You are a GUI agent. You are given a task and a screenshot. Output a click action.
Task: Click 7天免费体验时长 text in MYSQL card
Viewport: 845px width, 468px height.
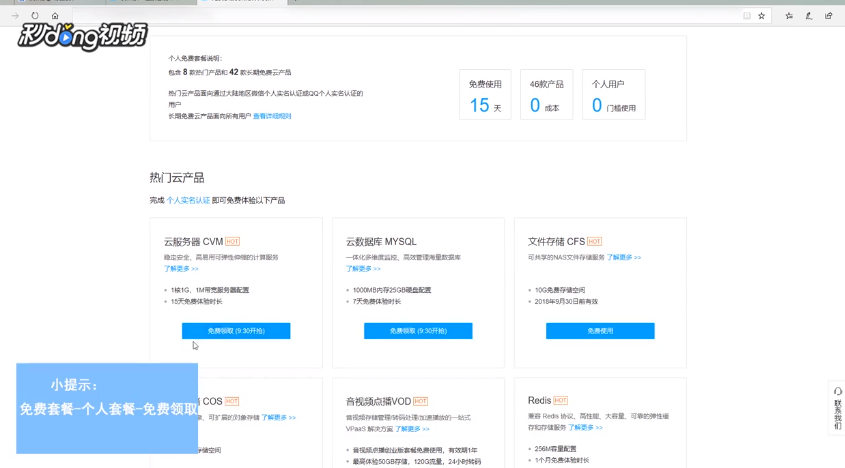377,301
